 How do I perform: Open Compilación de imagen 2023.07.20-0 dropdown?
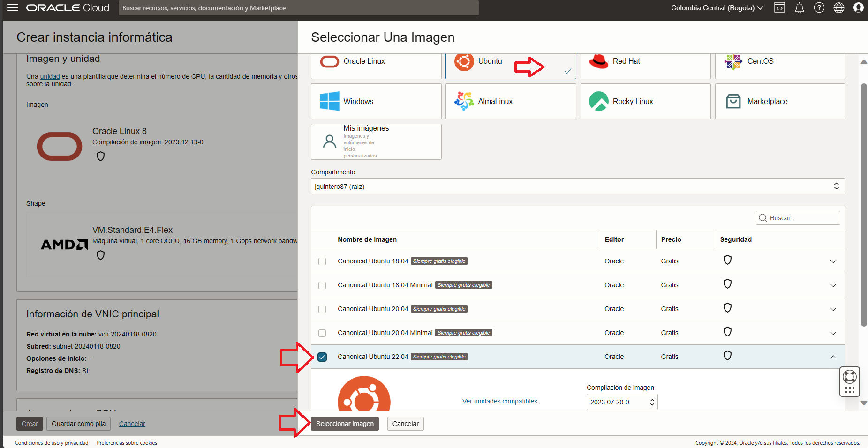pyautogui.click(x=622, y=402)
